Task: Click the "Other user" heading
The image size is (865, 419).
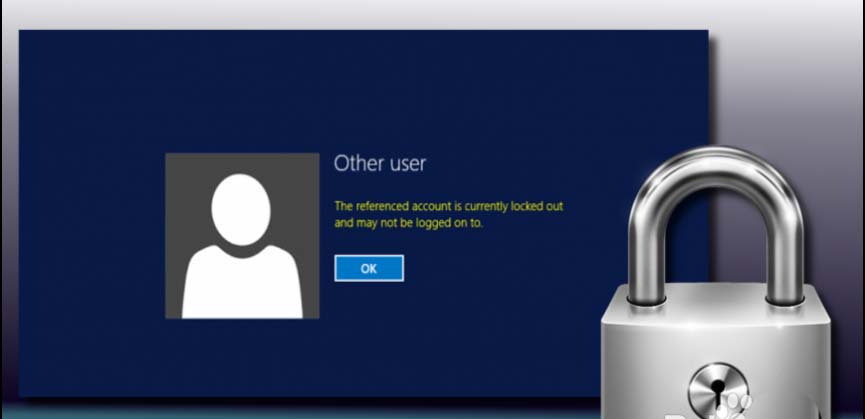Action: point(379,162)
